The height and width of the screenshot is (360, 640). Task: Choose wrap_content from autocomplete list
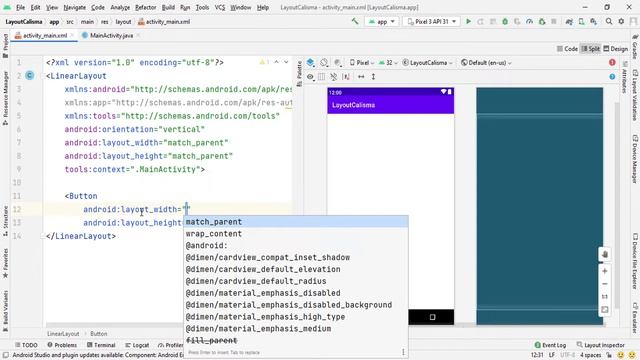click(x=296, y=234)
